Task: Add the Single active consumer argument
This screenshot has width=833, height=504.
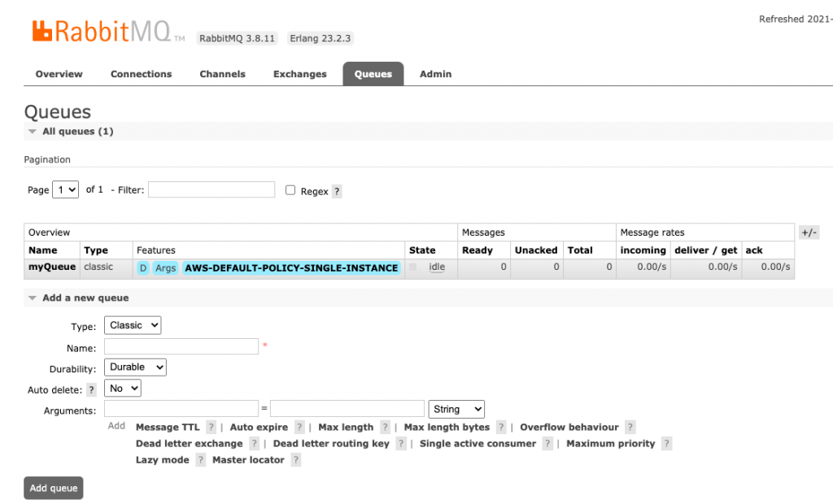Action: click(478, 444)
